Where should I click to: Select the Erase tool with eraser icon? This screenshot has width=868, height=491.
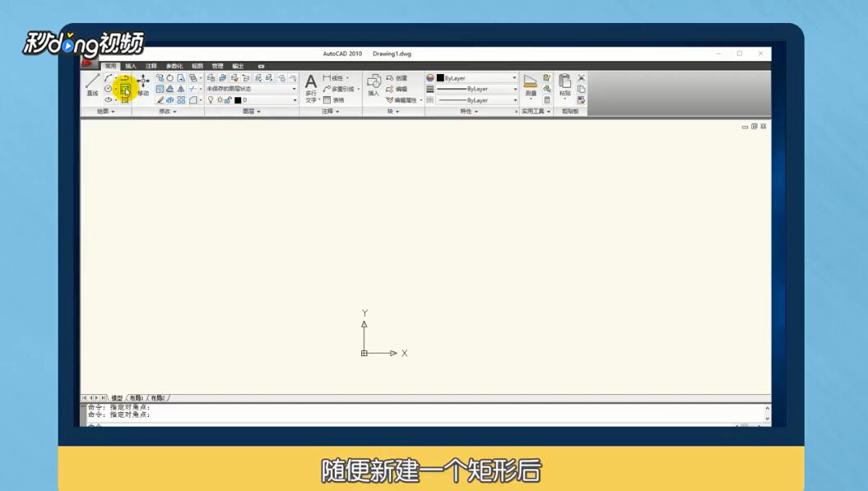click(x=160, y=100)
